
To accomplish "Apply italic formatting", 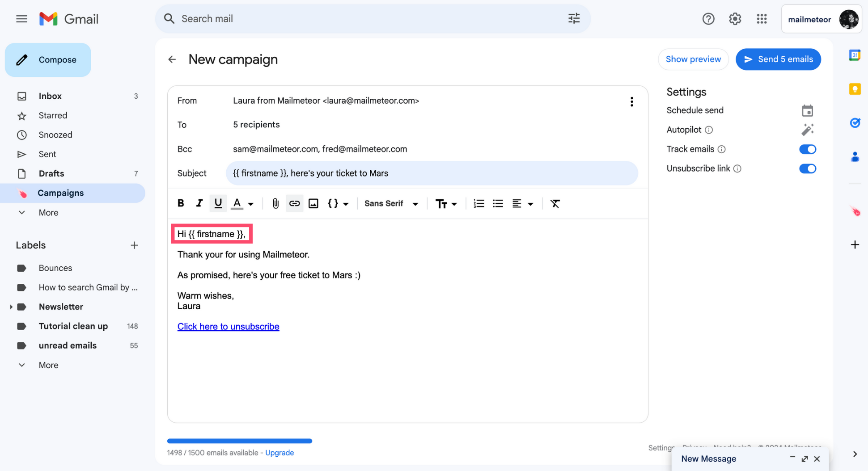I will (199, 203).
